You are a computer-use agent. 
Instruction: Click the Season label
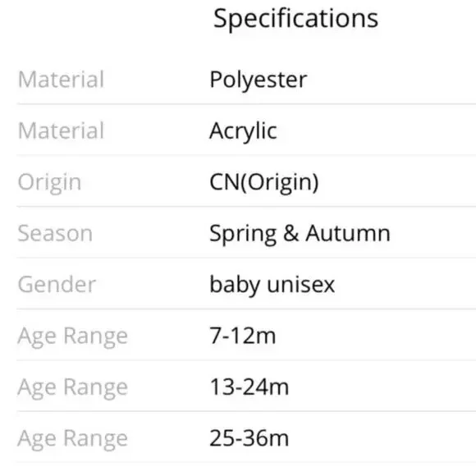[55, 233]
